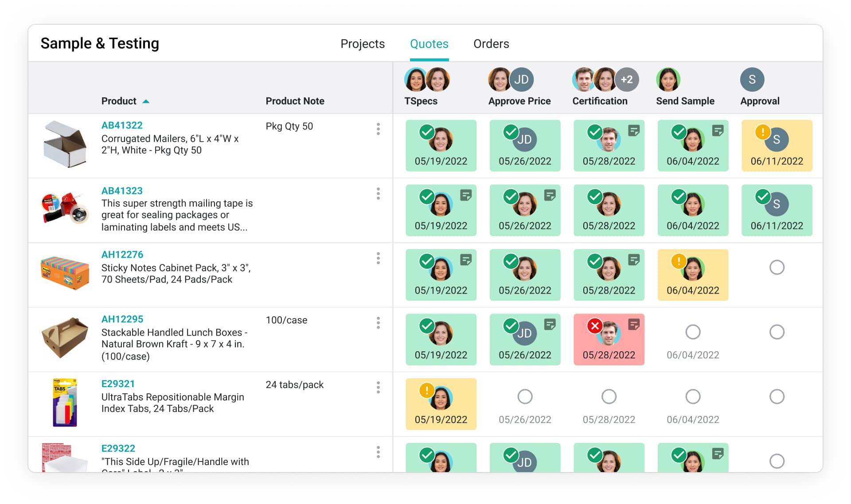Sort by Product column arrow
The image size is (851, 504).
146,101
